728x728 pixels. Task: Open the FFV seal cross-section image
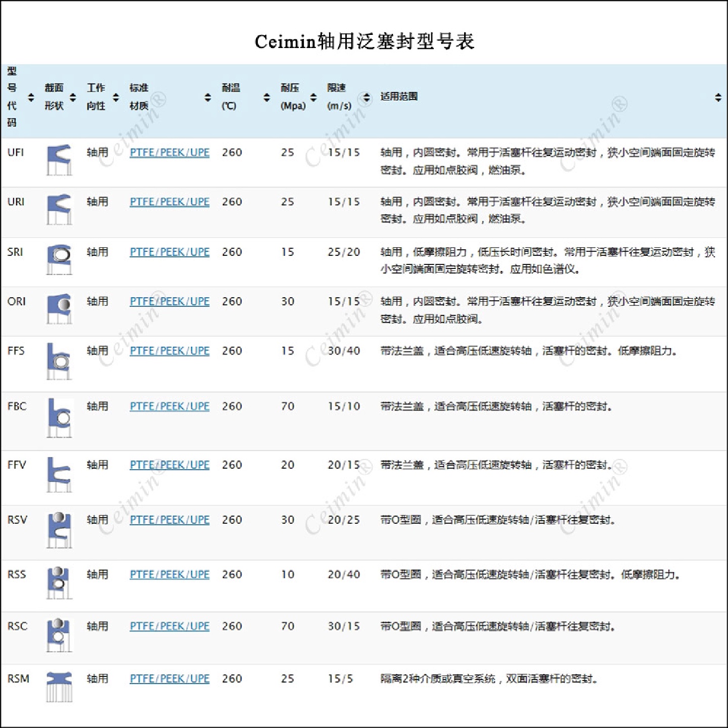tap(60, 474)
